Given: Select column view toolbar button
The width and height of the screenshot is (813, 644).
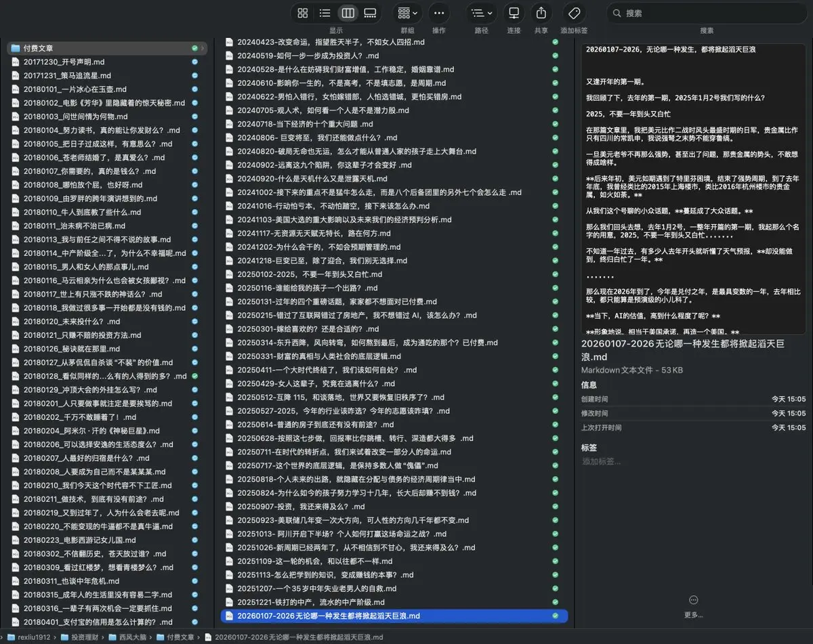Looking at the screenshot, I should point(348,13).
